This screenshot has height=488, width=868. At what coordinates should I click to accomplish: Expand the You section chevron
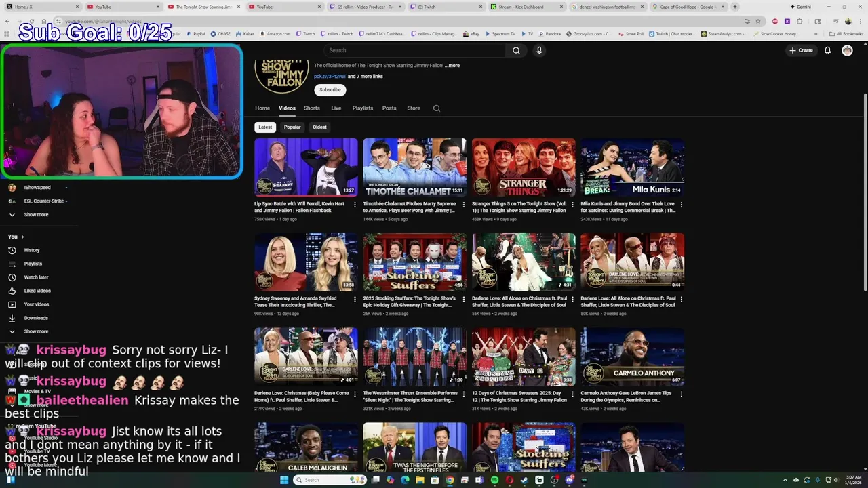(22, 237)
